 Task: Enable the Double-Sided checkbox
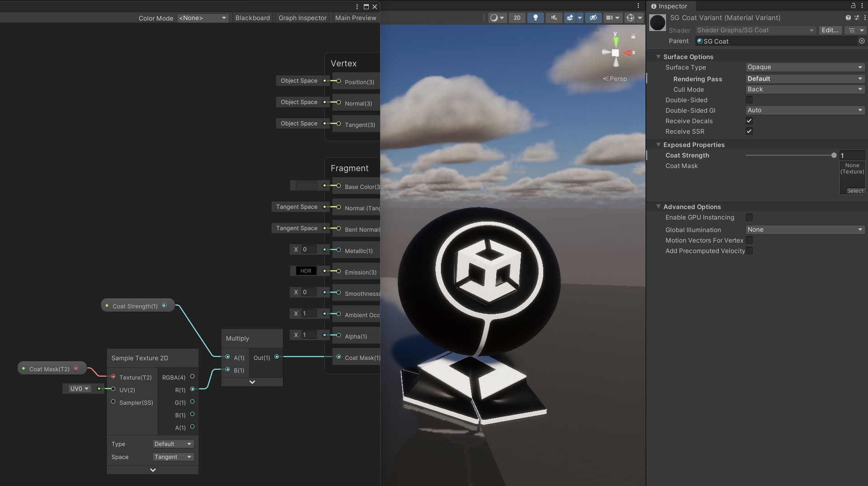tap(749, 100)
